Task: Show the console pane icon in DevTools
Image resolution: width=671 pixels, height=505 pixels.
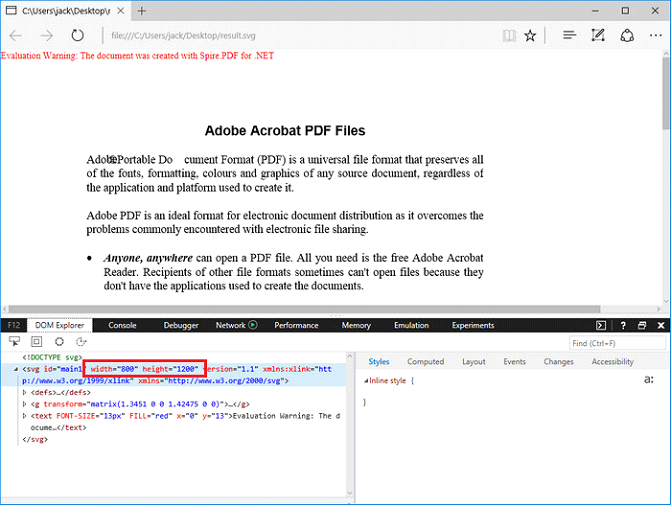Action: 601,326
